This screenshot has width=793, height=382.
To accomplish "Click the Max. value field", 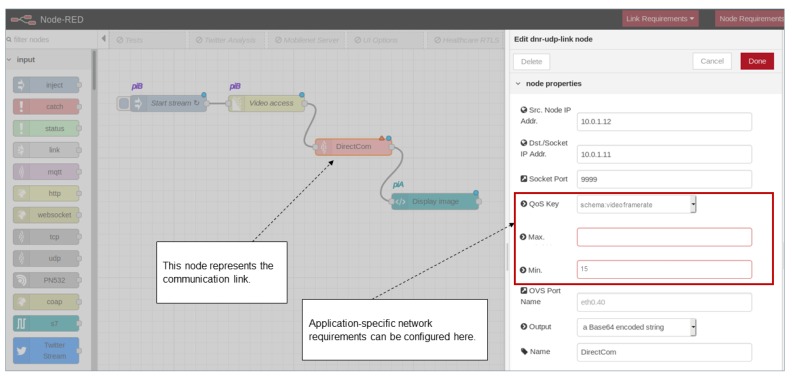I will 664,237.
